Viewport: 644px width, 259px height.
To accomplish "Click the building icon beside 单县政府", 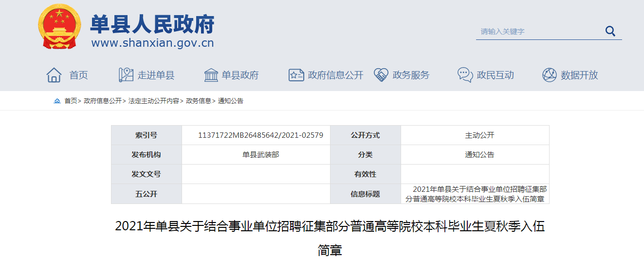I will pyautogui.click(x=211, y=75).
